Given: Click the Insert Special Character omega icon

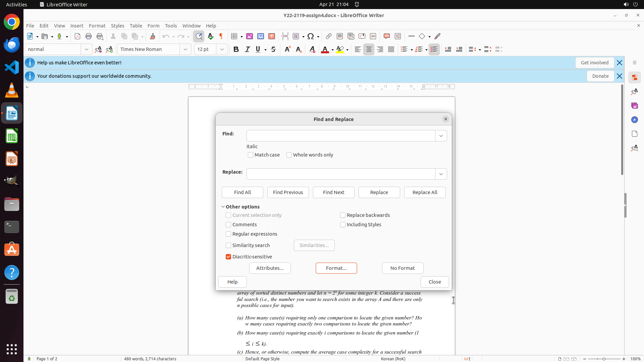Looking at the screenshot, I should click(x=311, y=36).
